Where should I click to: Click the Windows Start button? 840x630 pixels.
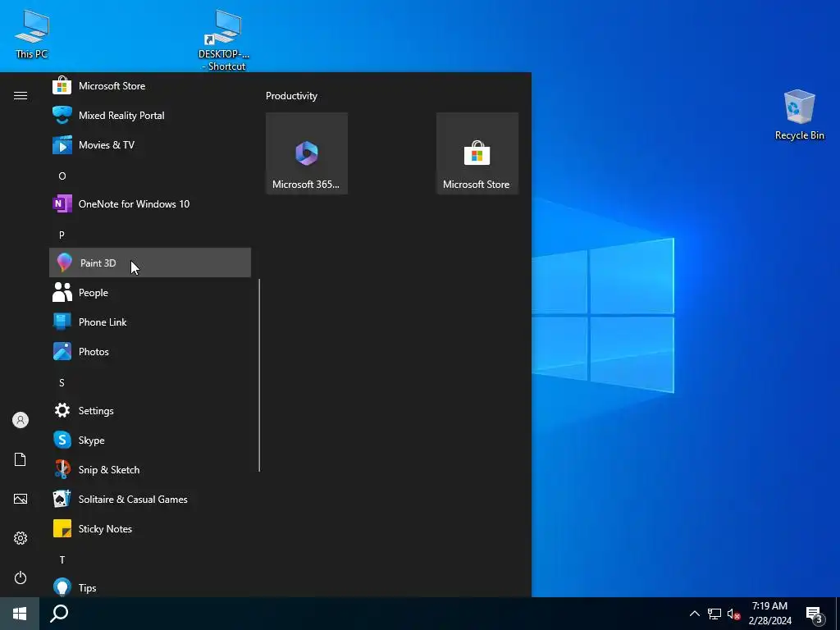[x=20, y=614]
